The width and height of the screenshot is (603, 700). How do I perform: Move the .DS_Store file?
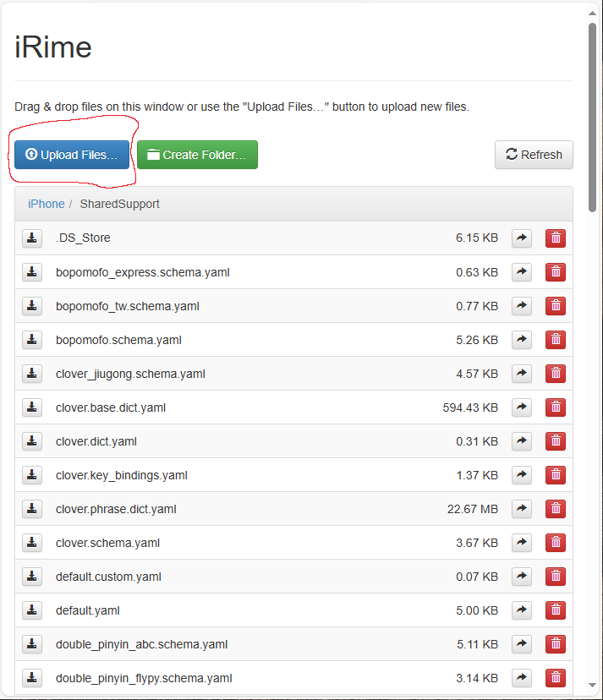coord(522,238)
